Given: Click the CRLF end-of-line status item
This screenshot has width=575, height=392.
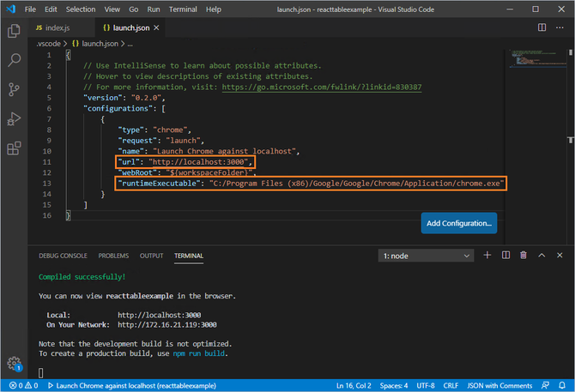Looking at the screenshot, I should [451, 385].
